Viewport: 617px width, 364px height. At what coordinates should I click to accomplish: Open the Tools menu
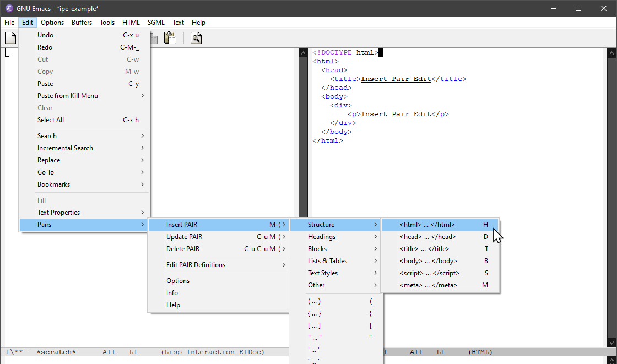pos(107,23)
